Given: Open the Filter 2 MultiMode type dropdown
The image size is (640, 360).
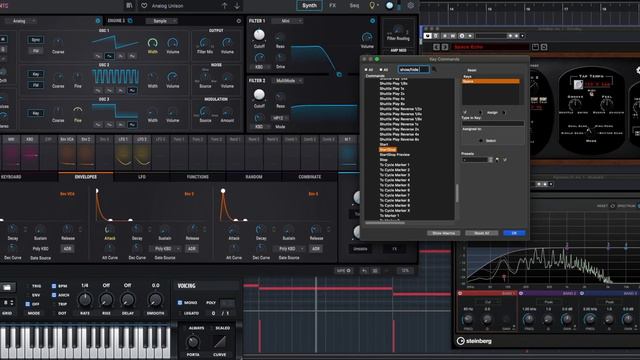Looking at the screenshot, I should (287, 81).
